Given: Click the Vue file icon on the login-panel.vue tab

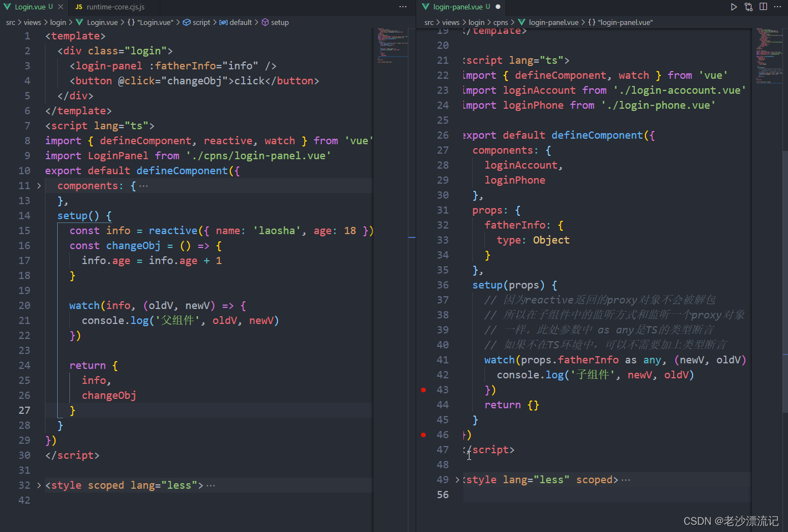Looking at the screenshot, I should 426,7.
